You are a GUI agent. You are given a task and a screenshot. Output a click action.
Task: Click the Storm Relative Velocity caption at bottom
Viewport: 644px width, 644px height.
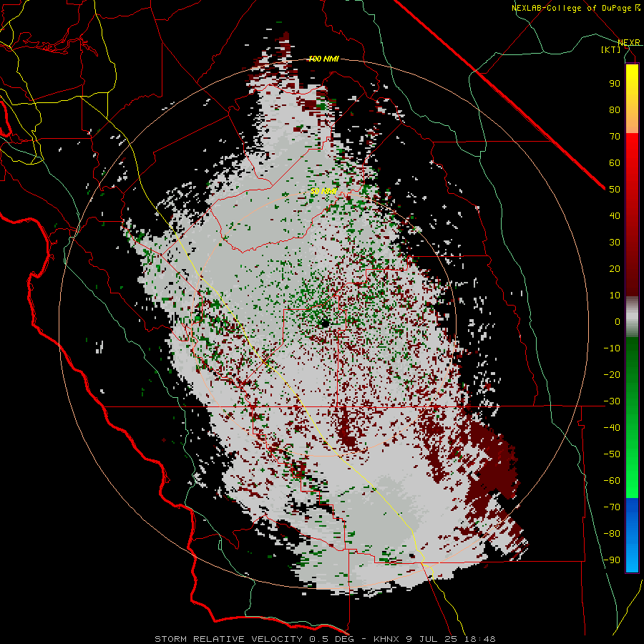(x=325, y=639)
